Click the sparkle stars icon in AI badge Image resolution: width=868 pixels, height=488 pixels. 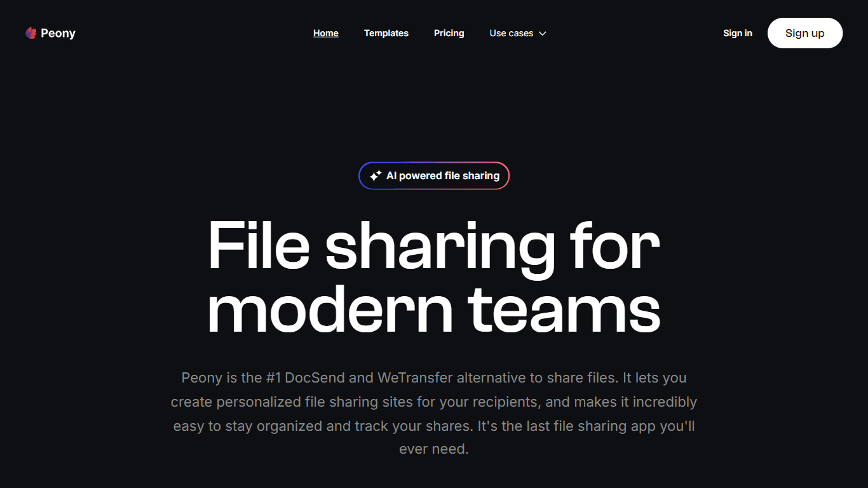pos(376,176)
